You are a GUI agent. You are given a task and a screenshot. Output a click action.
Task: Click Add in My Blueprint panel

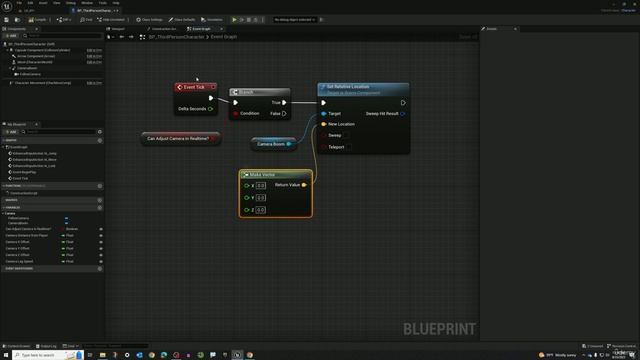tap(11, 132)
